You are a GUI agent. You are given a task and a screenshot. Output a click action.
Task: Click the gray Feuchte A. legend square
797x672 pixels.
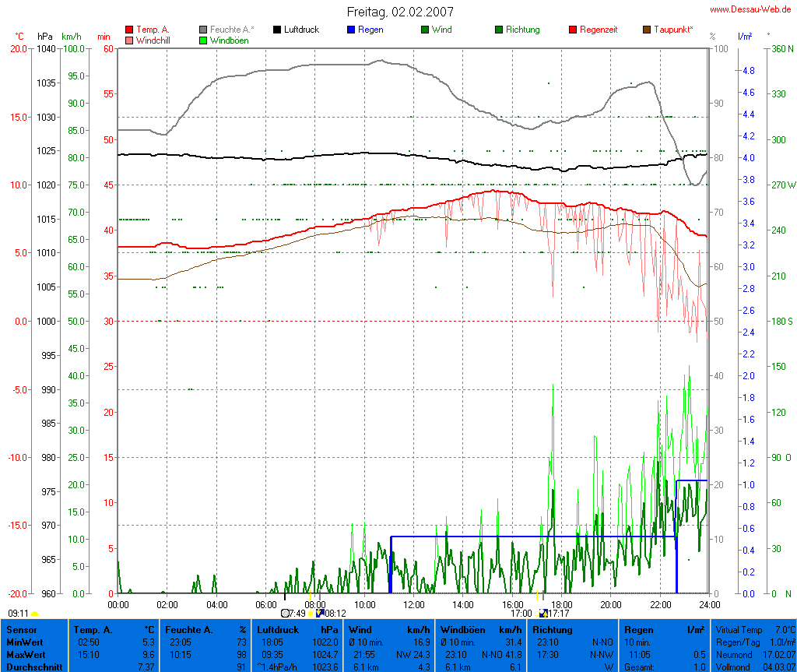click(x=203, y=30)
